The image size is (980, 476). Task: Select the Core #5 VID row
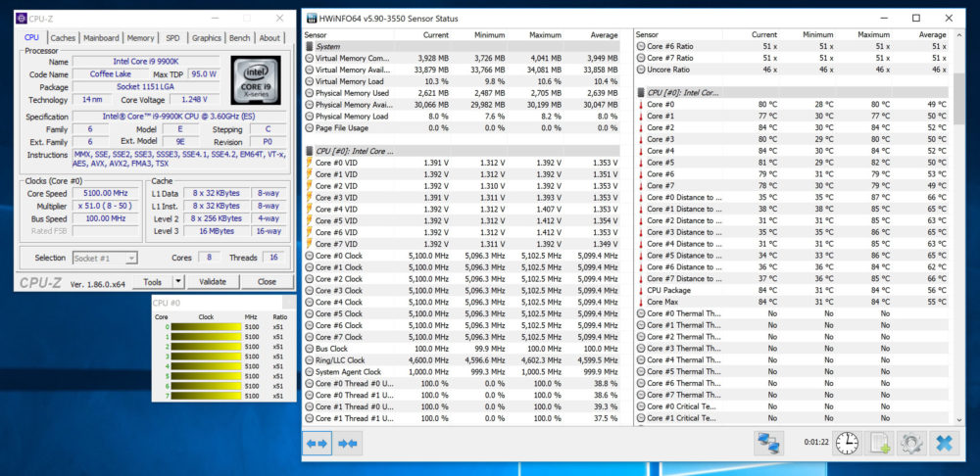pos(462,220)
